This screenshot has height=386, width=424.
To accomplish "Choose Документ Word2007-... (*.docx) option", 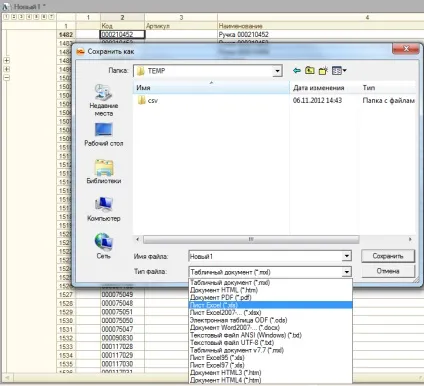I will 270,328.
